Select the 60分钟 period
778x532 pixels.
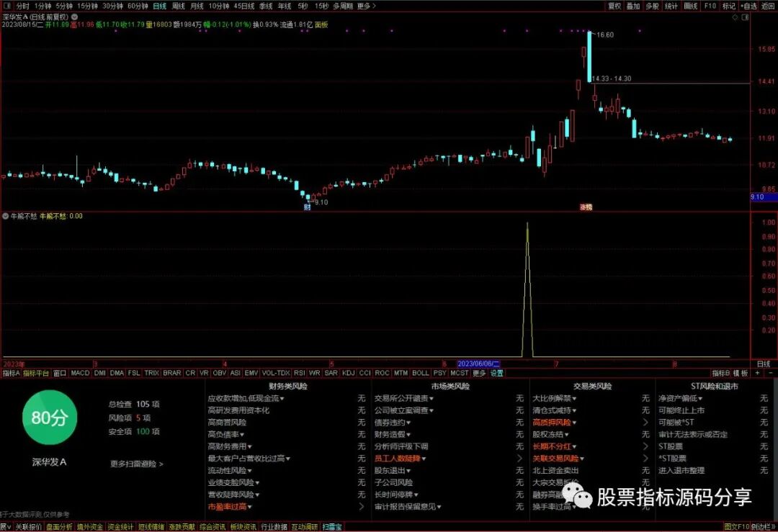(138, 6)
